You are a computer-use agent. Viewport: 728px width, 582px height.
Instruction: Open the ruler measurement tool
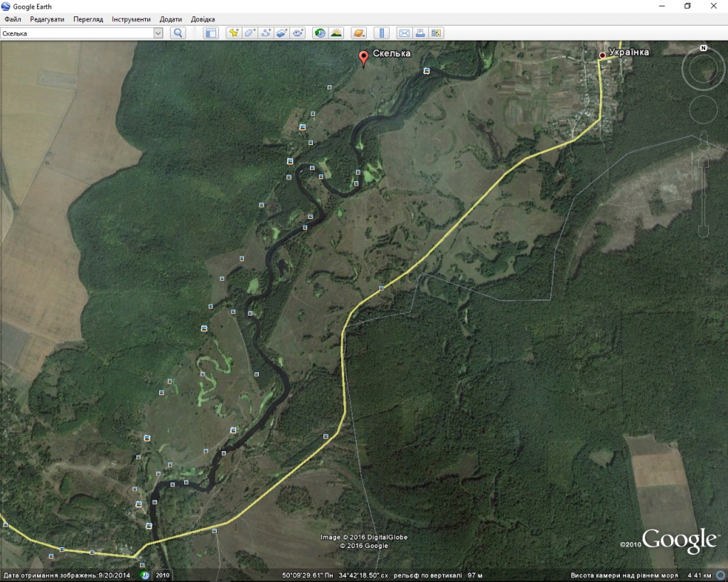(x=381, y=33)
